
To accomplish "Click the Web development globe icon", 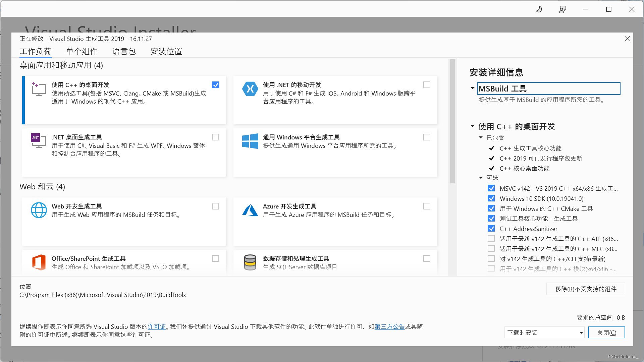I will coord(39,210).
